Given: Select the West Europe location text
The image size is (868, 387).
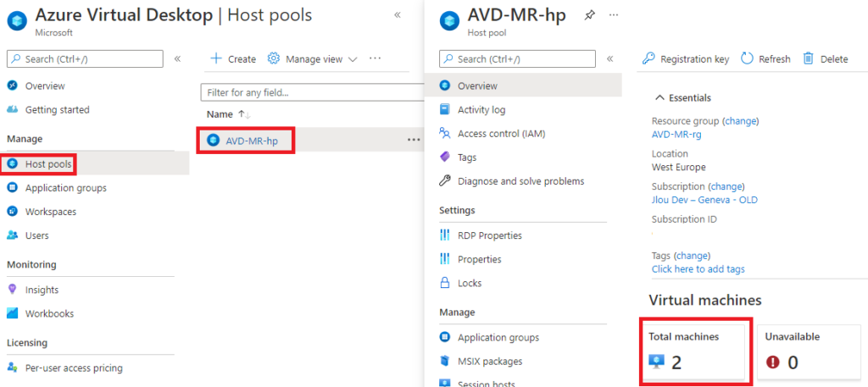Looking at the screenshot, I should click(x=679, y=167).
